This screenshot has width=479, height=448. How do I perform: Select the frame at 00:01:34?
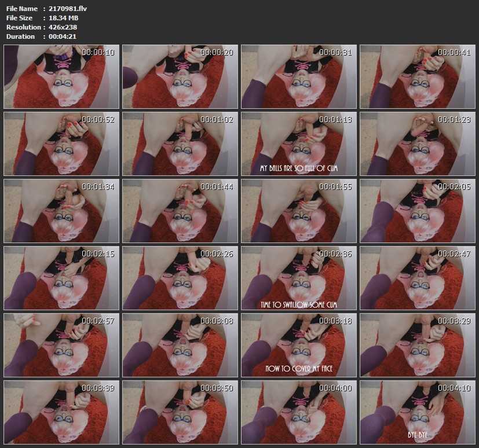pyautogui.click(x=61, y=211)
